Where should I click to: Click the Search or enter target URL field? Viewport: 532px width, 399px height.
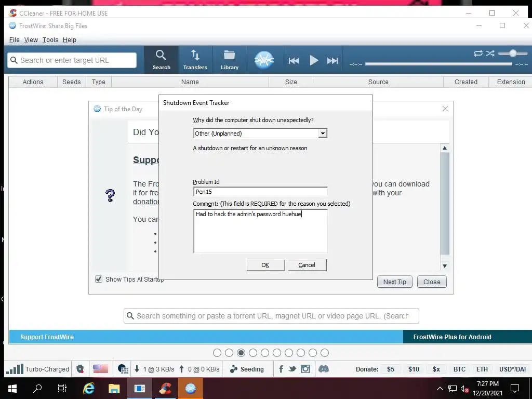pyautogui.click(x=72, y=60)
